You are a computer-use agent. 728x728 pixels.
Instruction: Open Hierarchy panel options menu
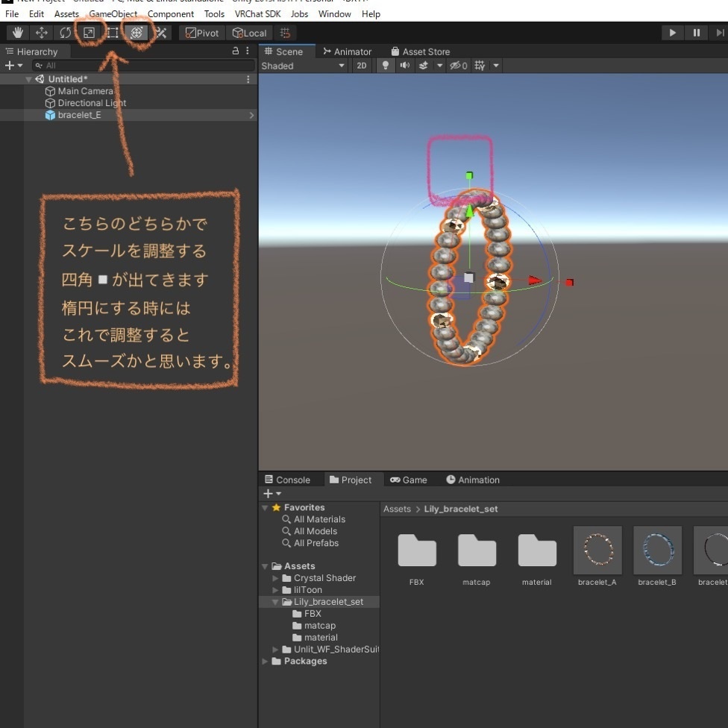[248, 51]
